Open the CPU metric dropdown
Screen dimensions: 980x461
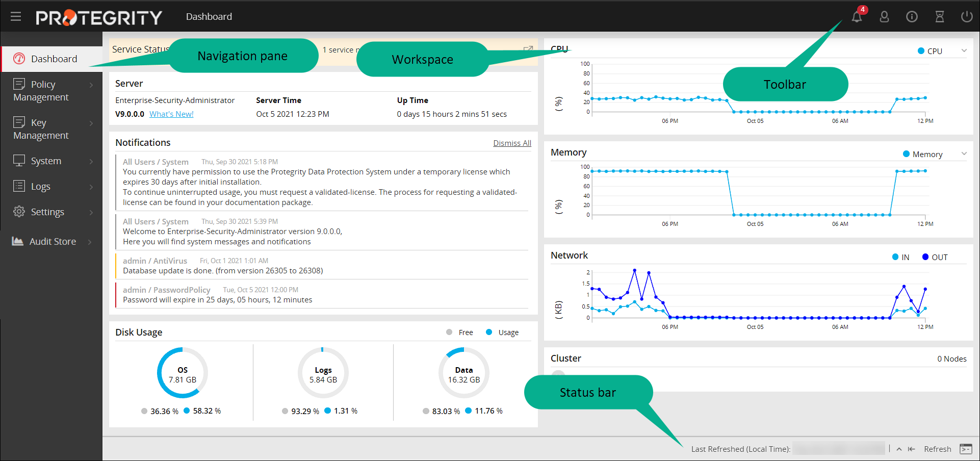pyautogui.click(x=964, y=50)
